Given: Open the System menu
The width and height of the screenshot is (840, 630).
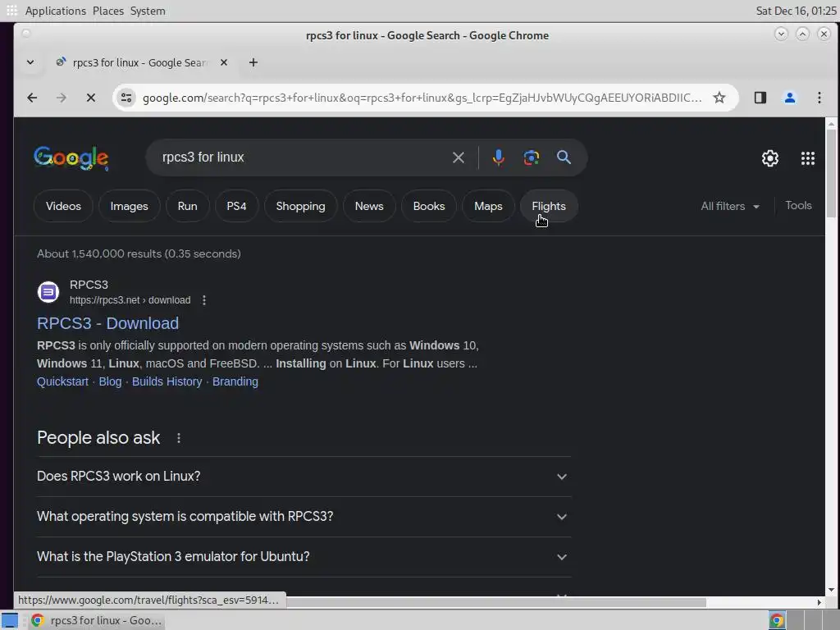Looking at the screenshot, I should (148, 11).
